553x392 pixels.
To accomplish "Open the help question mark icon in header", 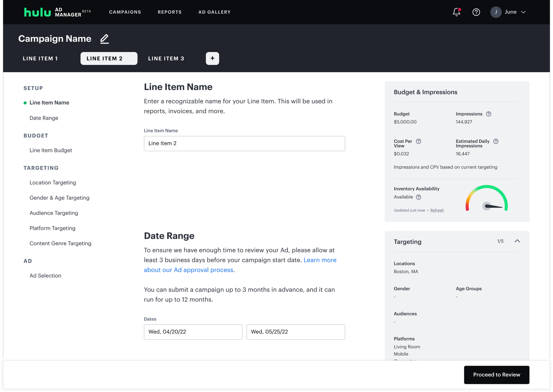I will click(476, 12).
